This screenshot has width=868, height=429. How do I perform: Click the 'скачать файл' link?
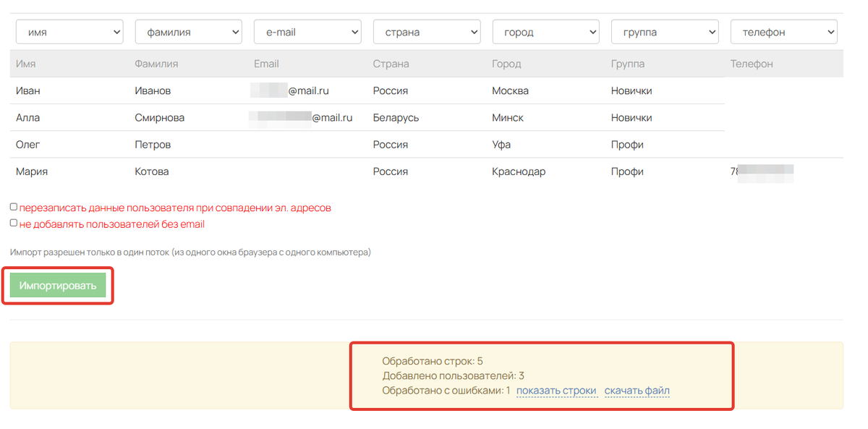[637, 391]
